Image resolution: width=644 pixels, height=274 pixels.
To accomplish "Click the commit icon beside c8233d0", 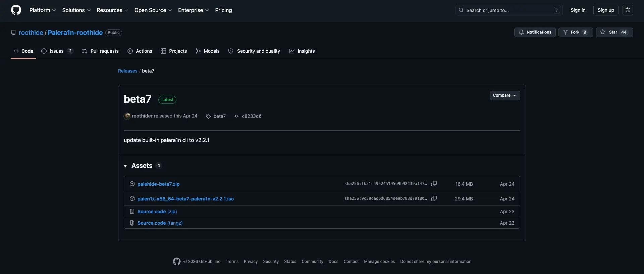I will click(236, 116).
